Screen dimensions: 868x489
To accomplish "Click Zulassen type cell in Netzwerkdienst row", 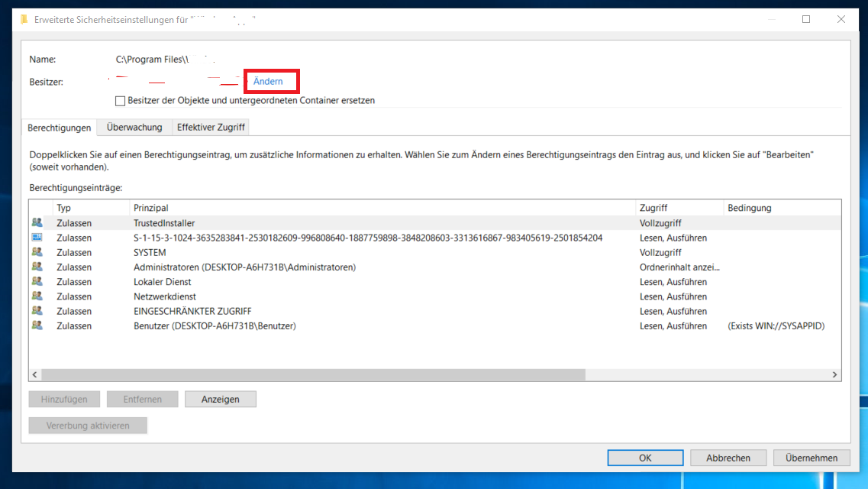I will 74,296.
